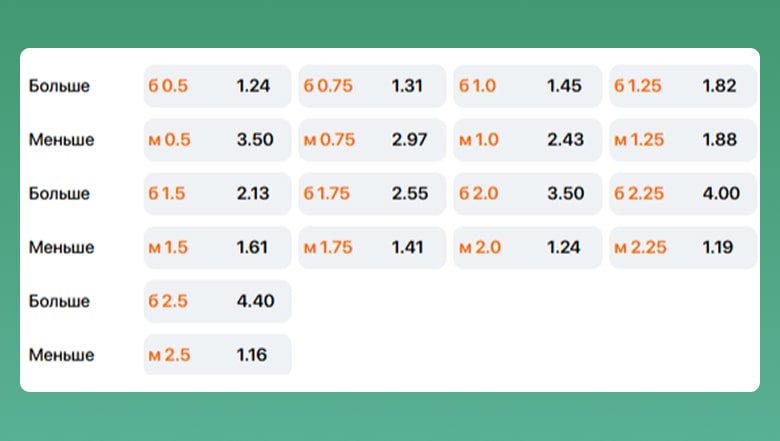The image size is (780, 441).
Task: Choose the б 1.25 outcome at 1.82
Action: coord(682,86)
